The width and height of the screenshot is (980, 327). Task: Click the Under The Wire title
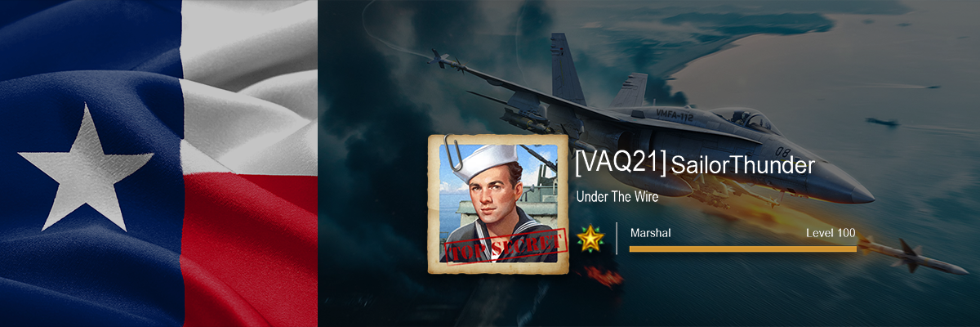tap(617, 198)
